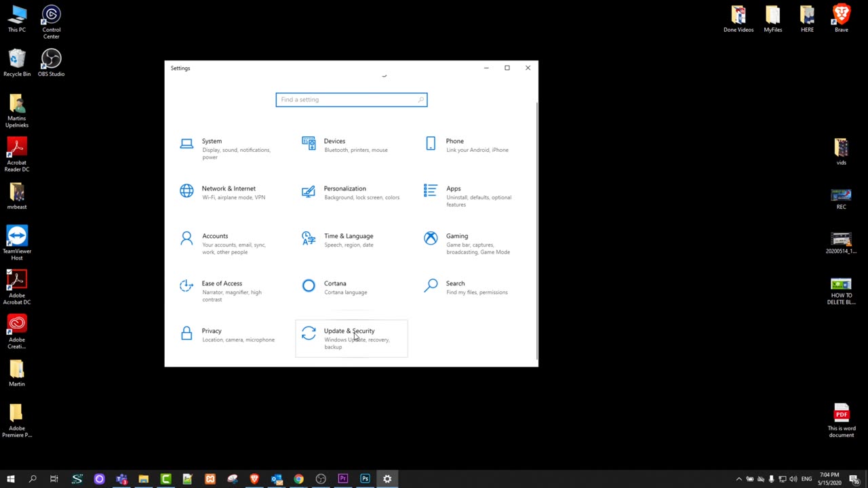Select the This PC desktop icon
Image resolution: width=868 pixels, height=488 pixels.
(x=17, y=20)
